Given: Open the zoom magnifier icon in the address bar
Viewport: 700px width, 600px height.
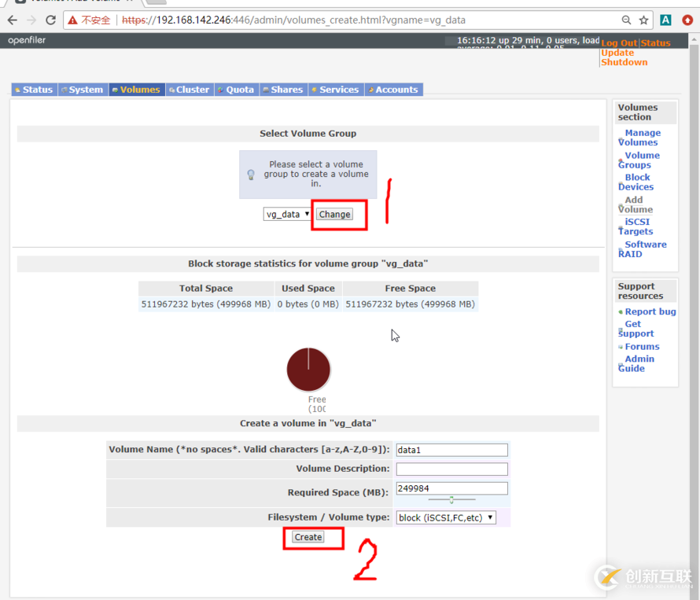Looking at the screenshot, I should click(626, 20).
